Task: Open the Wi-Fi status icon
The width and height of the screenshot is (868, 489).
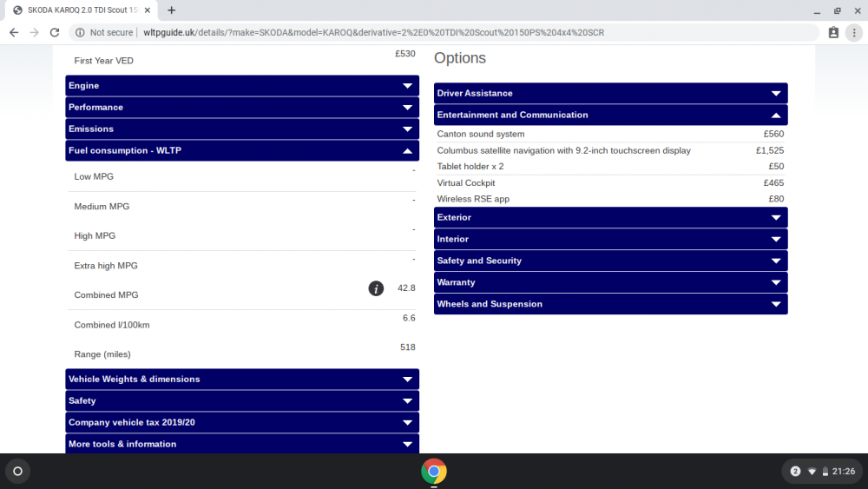Action: click(x=812, y=472)
